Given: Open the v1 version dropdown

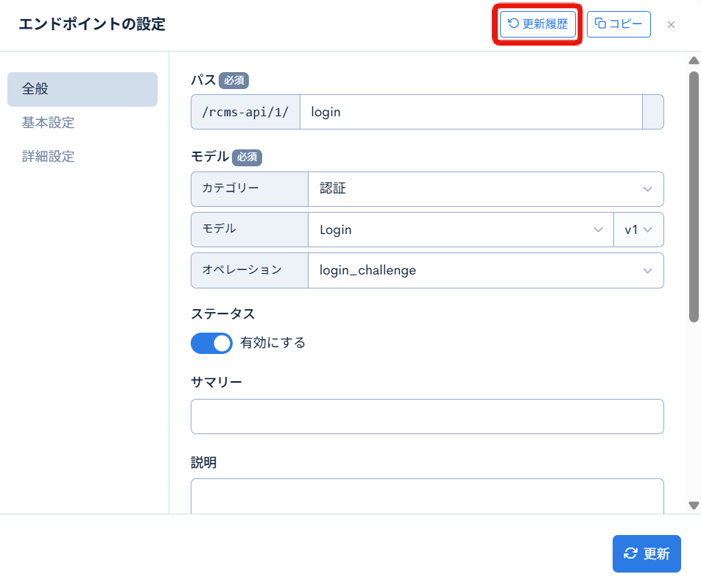Looking at the screenshot, I should click(x=638, y=229).
